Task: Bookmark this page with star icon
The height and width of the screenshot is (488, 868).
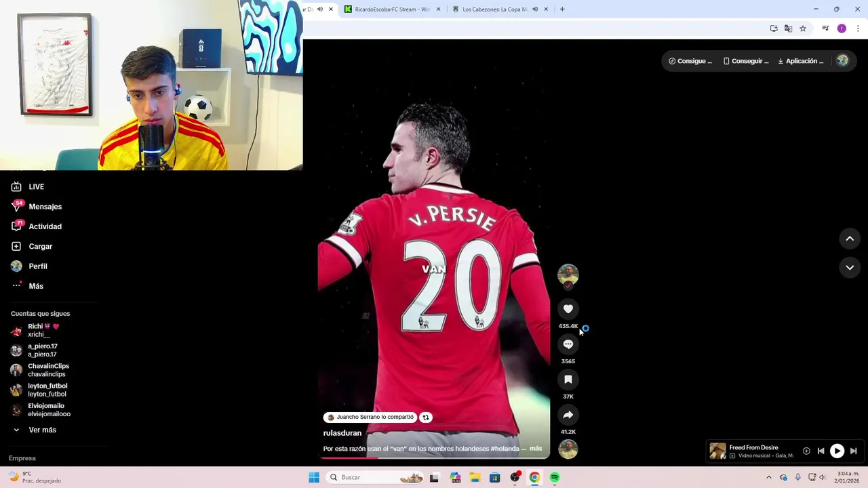Action: pyautogui.click(x=803, y=28)
